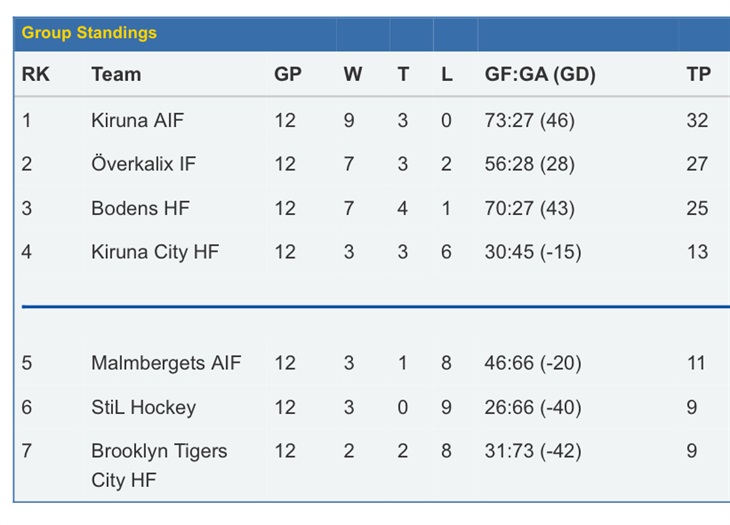Screen dimensions: 730x525
Task: Select Brooklyn Tigers City HF team
Action: click(x=159, y=465)
